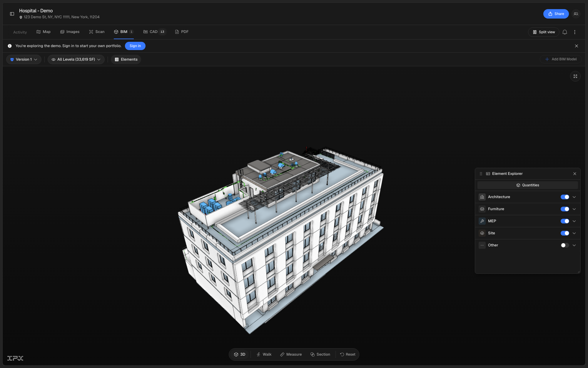Click the 3D hospital building model
The image size is (588, 368).
281,240
